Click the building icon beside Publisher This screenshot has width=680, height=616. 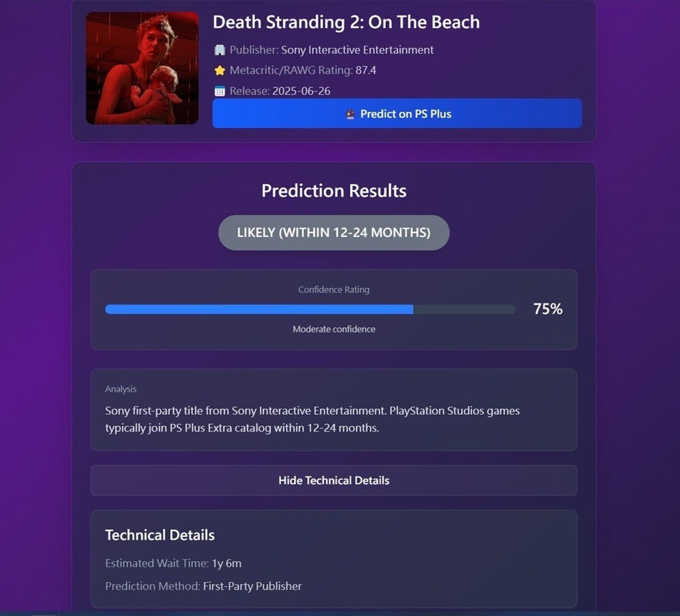[220, 50]
